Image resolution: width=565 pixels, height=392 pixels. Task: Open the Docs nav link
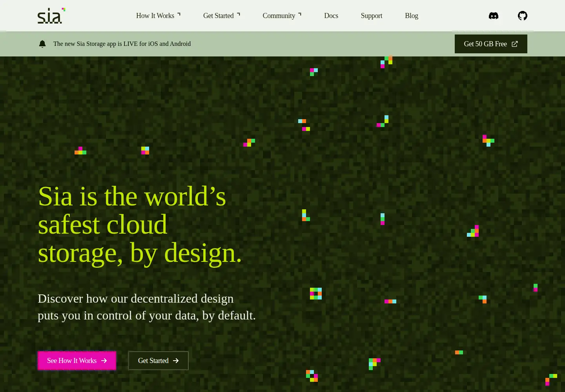[x=331, y=16]
